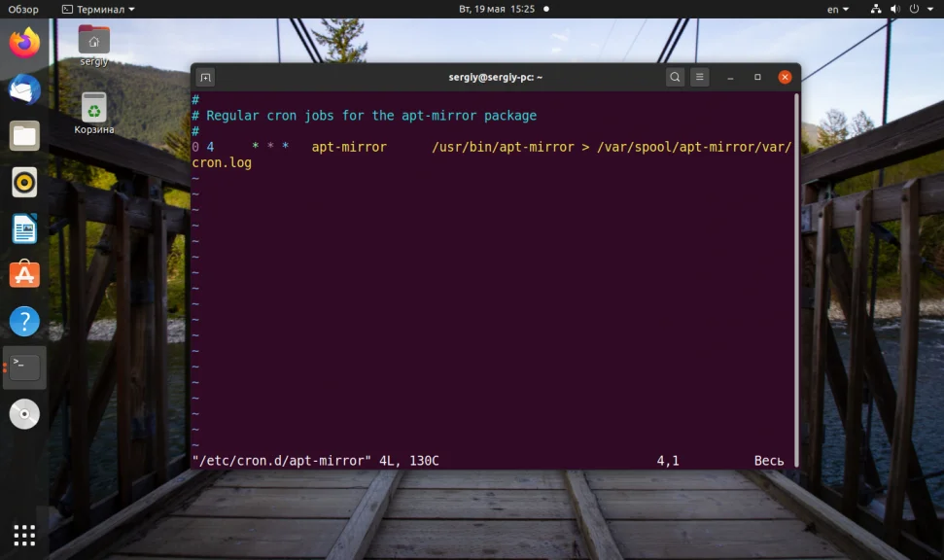Open the terminal hamburger menu
Viewport: 944px width, 560px height.
tap(700, 77)
